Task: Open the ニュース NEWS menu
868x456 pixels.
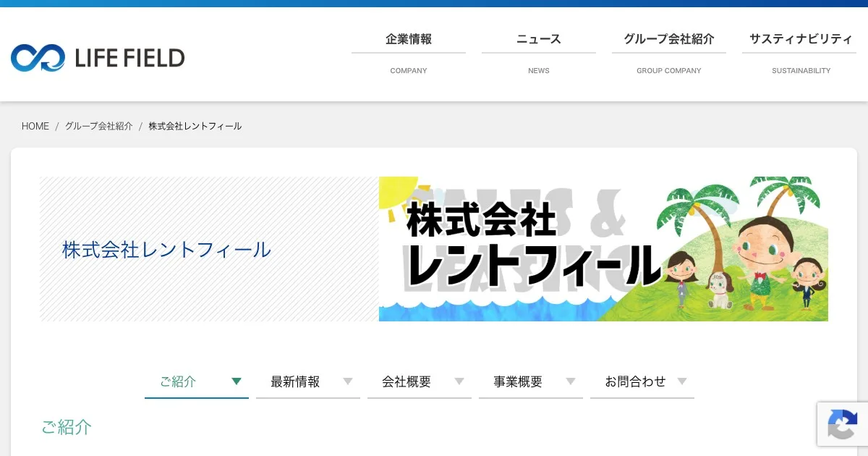Action: pos(539,54)
